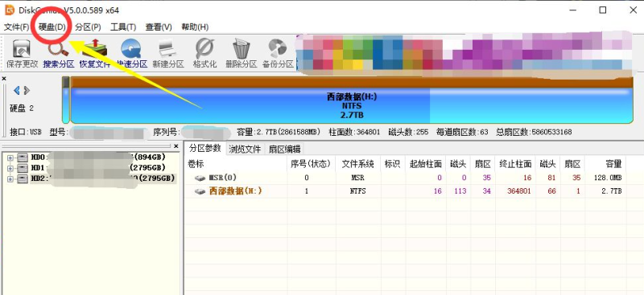Click the 序号(状态) column header
The image size is (644, 295).
coord(311,164)
